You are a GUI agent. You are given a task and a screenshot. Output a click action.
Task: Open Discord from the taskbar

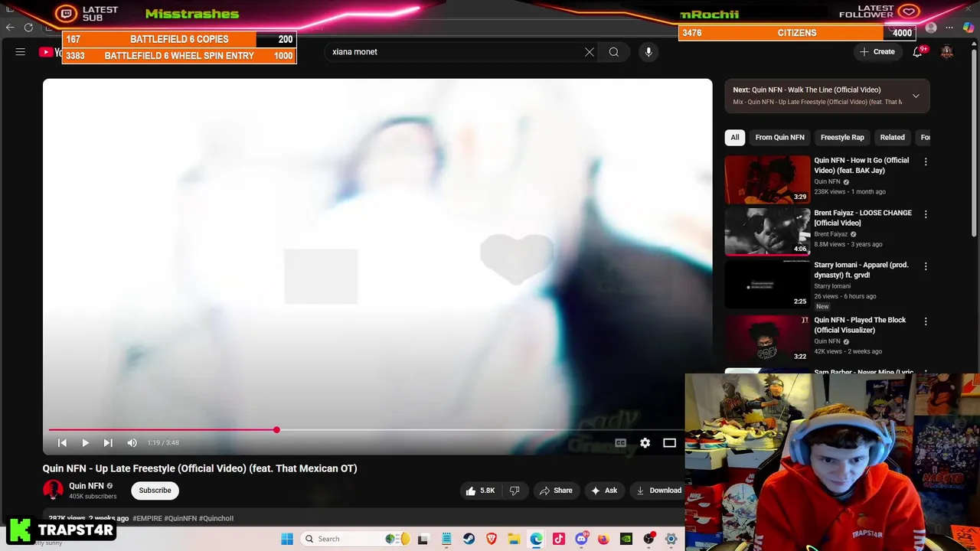[581, 540]
